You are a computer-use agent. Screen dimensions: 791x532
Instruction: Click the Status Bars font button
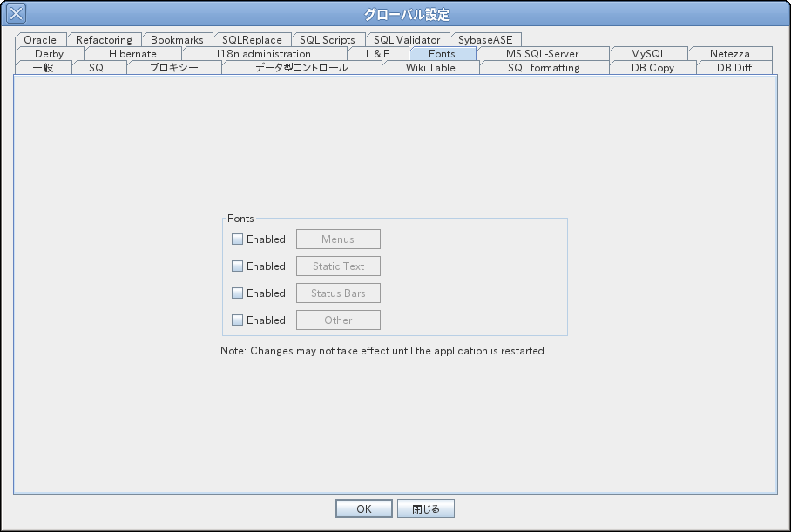pyautogui.click(x=338, y=293)
